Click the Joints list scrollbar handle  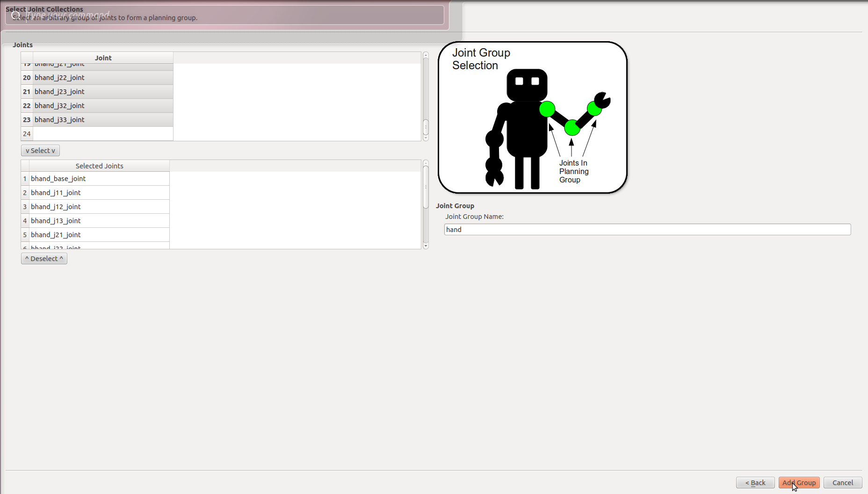coord(426,127)
